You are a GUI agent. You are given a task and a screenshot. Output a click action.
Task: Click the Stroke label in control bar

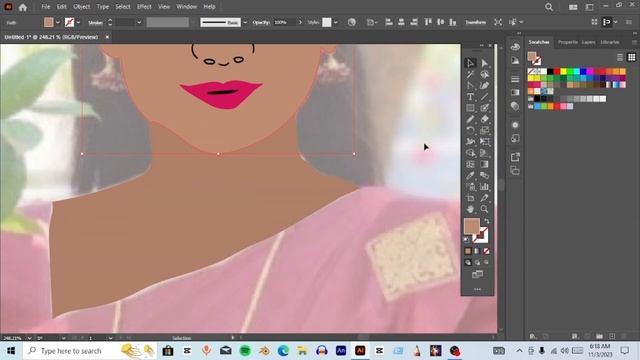(96, 22)
